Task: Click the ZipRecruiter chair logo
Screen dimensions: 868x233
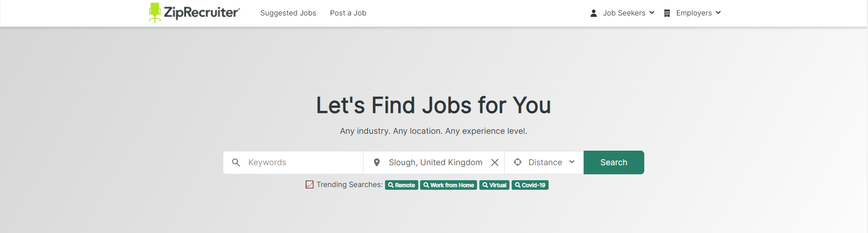Action: pos(155,12)
